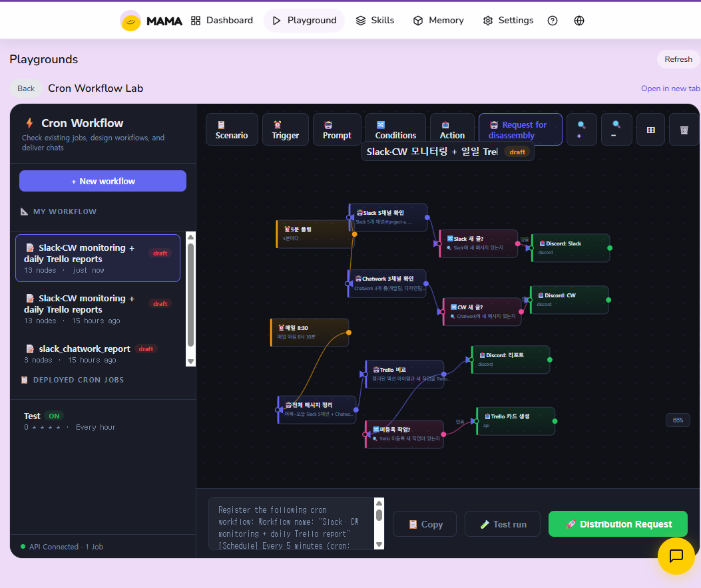This screenshot has height=588, width=701.
Task: Zoom in with the magnifier plus icon
Action: click(581, 129)
